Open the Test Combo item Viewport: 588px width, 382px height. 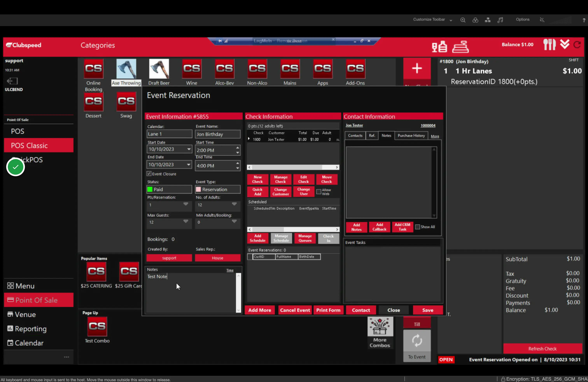tap(97, 330)
